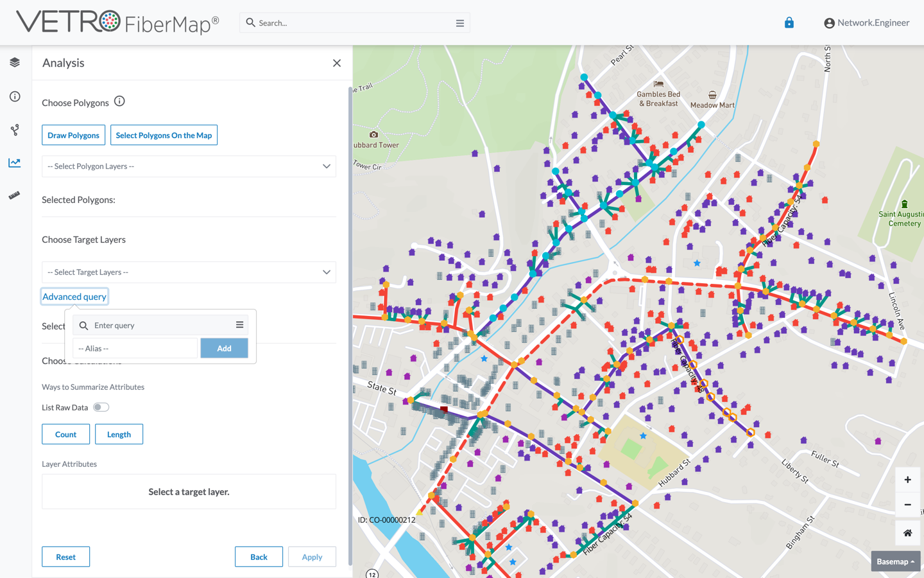The width and height of the screenshot is (924, 578).
Task: Click the lock icon in the header
Action: tap(789, 22)
